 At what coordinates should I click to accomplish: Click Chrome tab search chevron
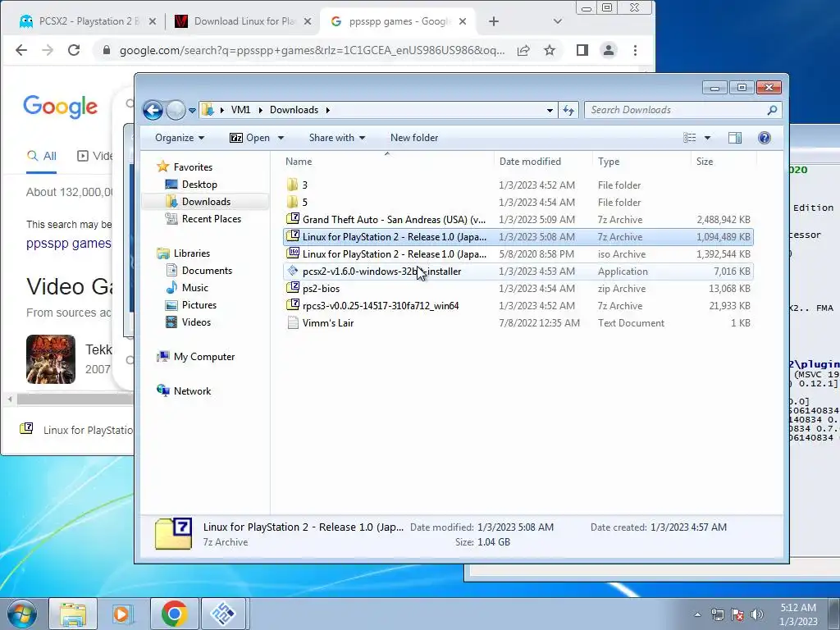(558, 21)
